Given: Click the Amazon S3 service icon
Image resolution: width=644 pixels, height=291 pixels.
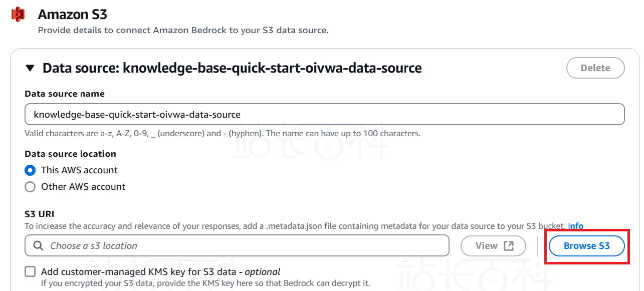Looking at the screenshot, I should [x=18, y=15].
